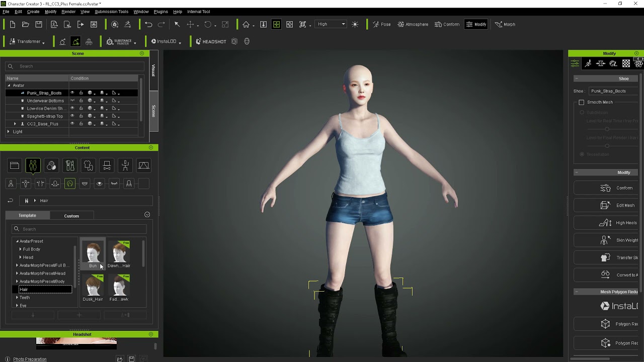This screenshot has width=644, height=362.
Task: Click the High Heels button
Action: click(607, 223)
